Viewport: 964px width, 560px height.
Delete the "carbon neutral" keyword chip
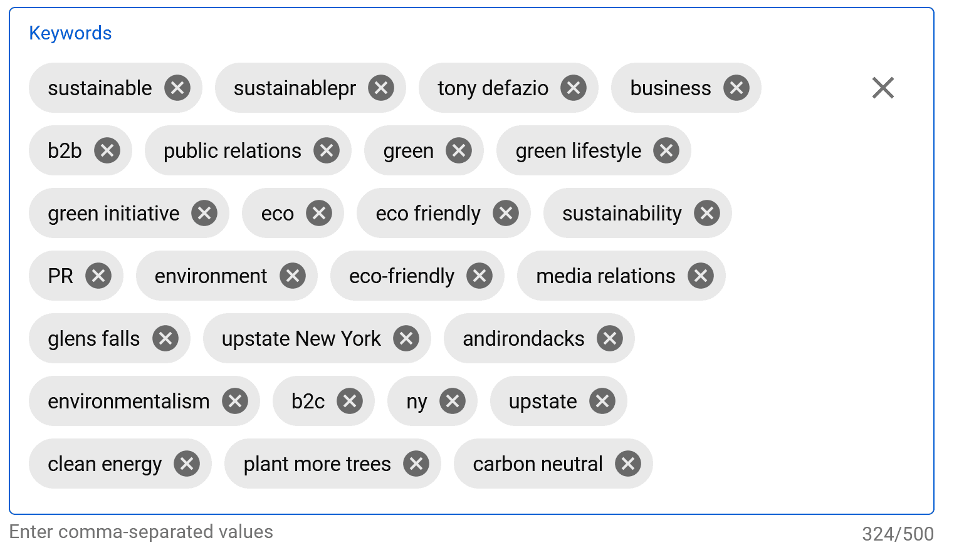coord(628,464)
